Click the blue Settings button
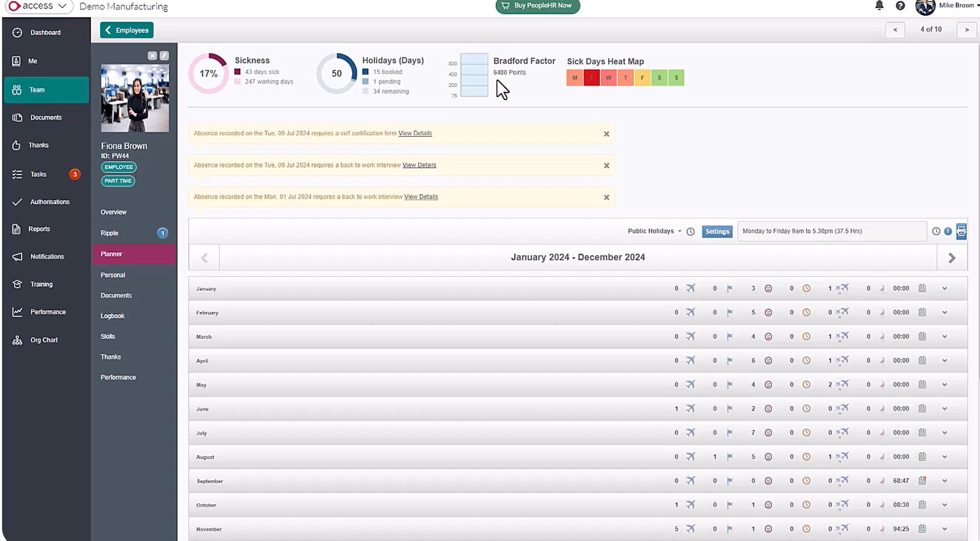Viewport: 980px width, 541px height. 717,231
